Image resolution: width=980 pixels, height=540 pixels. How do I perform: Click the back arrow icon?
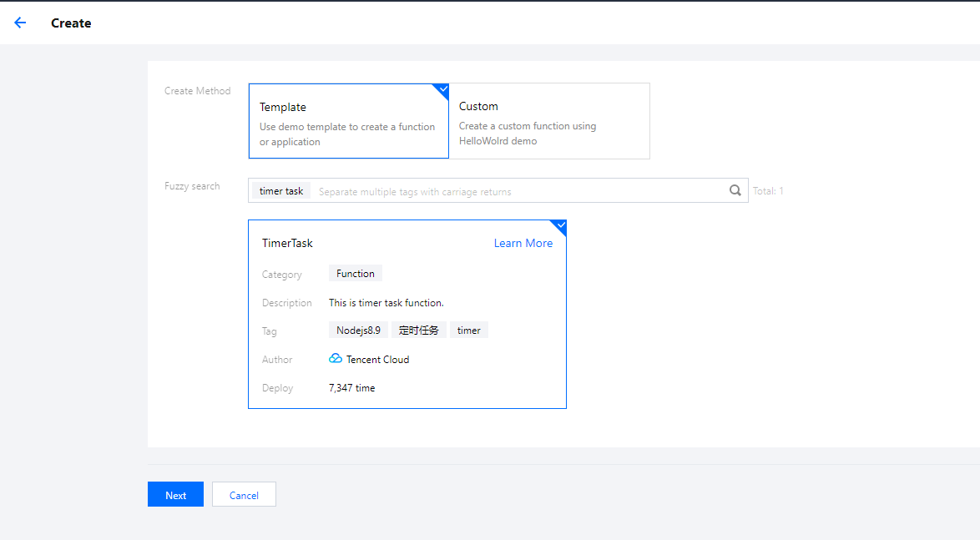click(20, 23)
